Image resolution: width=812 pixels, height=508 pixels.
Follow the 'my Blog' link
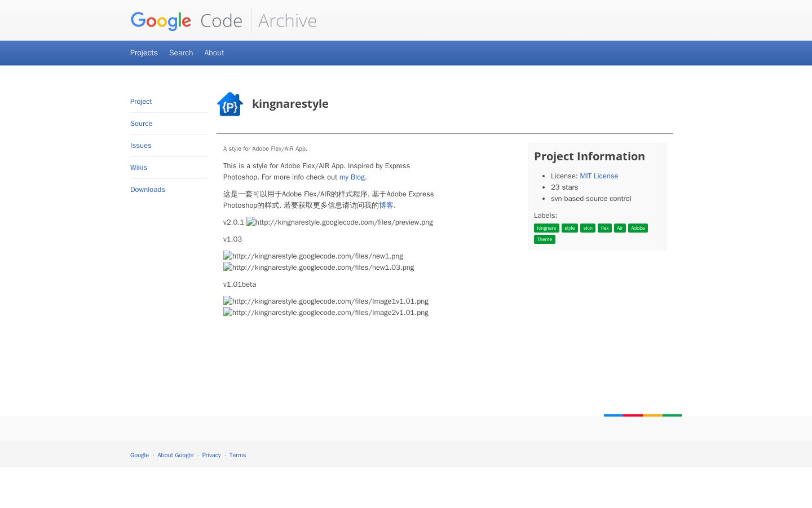[352, 177]
